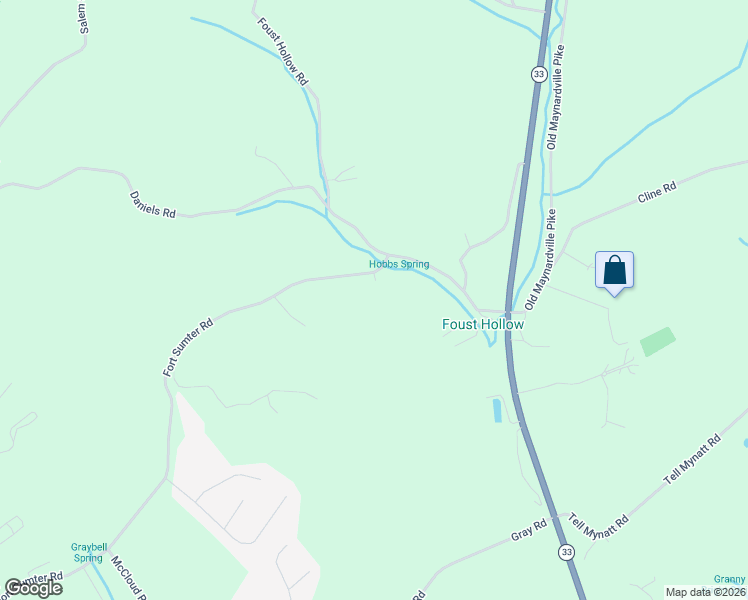Click the lower Route 33 highway shield
This screenshot has width=748, height=600.
[x=566, y=552]
